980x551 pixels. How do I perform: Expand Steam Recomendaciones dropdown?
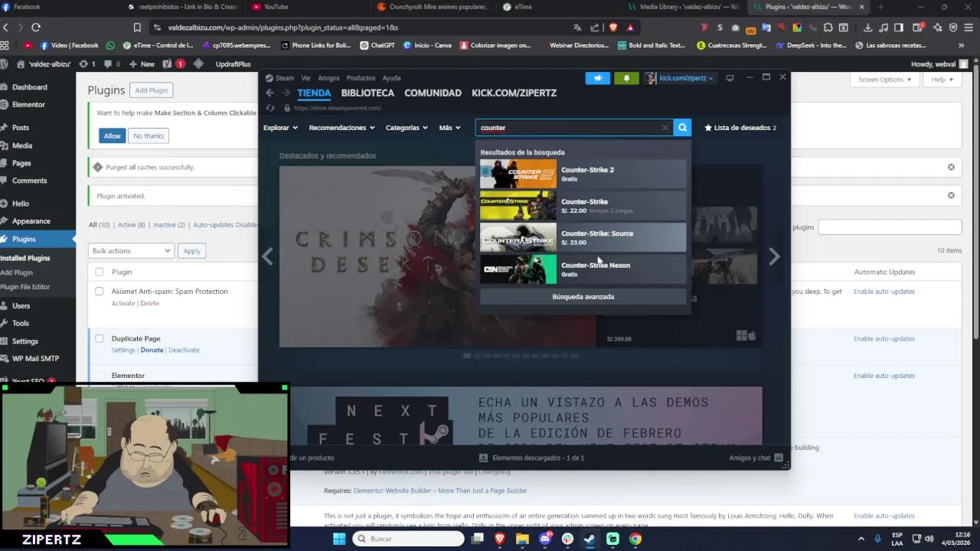[x=341, y=128]
